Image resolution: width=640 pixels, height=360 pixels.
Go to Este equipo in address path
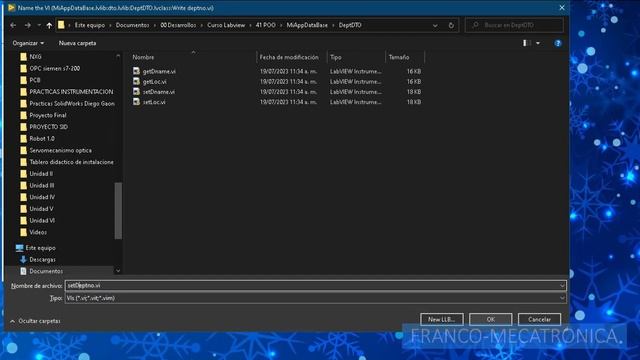click(90, 25)
